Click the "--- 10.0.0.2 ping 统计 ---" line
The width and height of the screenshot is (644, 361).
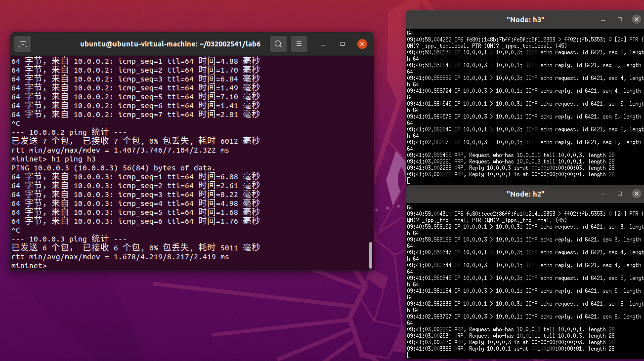click(x=69, y=132)
